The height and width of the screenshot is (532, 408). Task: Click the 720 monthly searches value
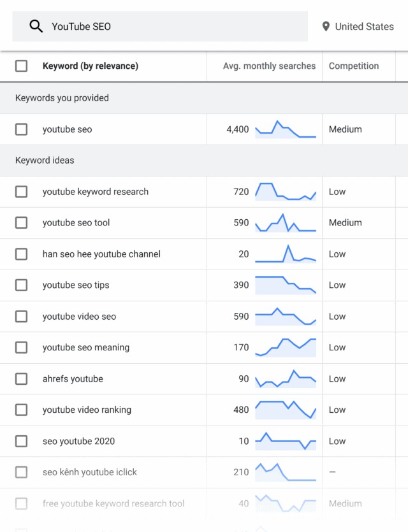[242, 192]
